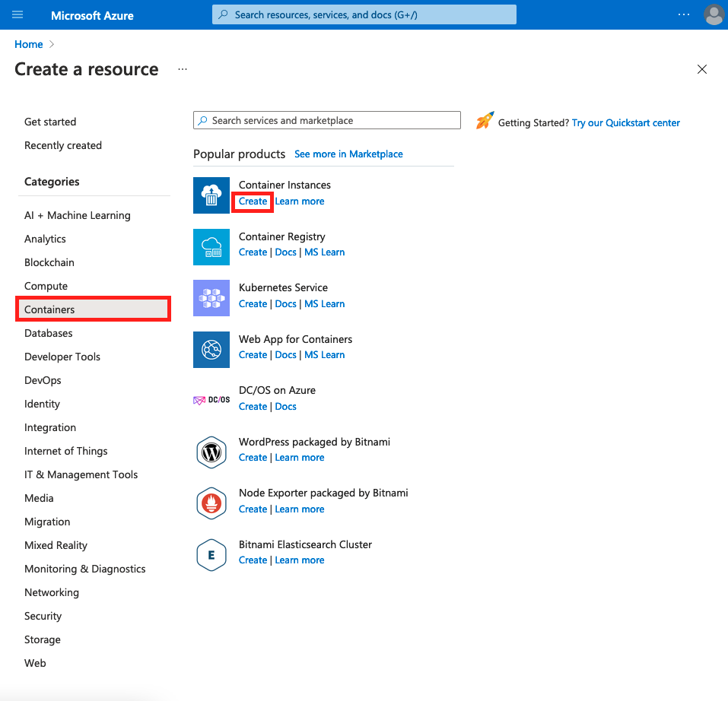Screen dimensions: 728x701
Task: Click Learn more under Node Exporter
Action: 300,509
